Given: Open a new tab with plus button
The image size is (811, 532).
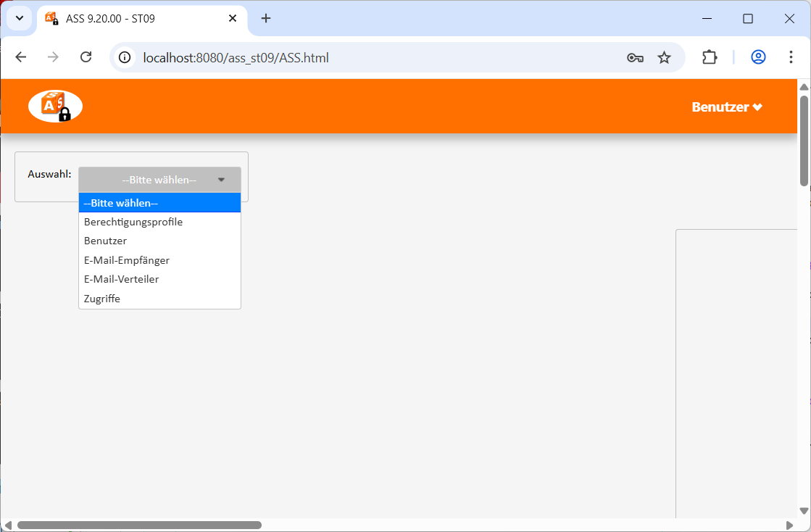Looking at the screenshot, I should [266, 19].
